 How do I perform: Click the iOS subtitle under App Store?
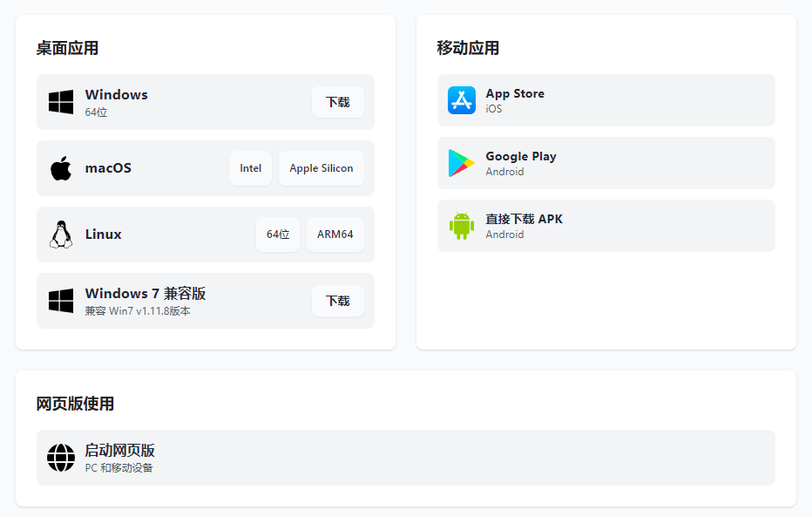click(493, 109)
